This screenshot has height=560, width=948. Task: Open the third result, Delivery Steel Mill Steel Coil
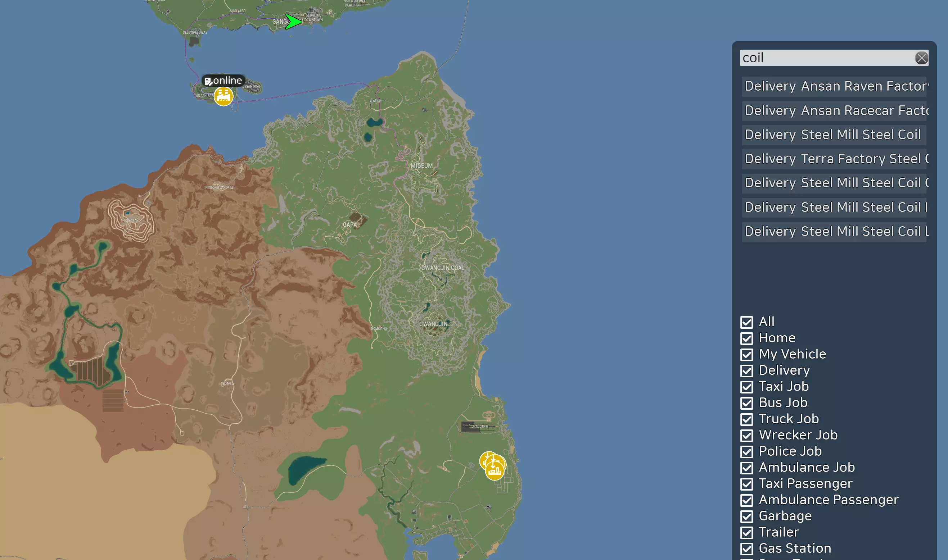tap(833, 135)
